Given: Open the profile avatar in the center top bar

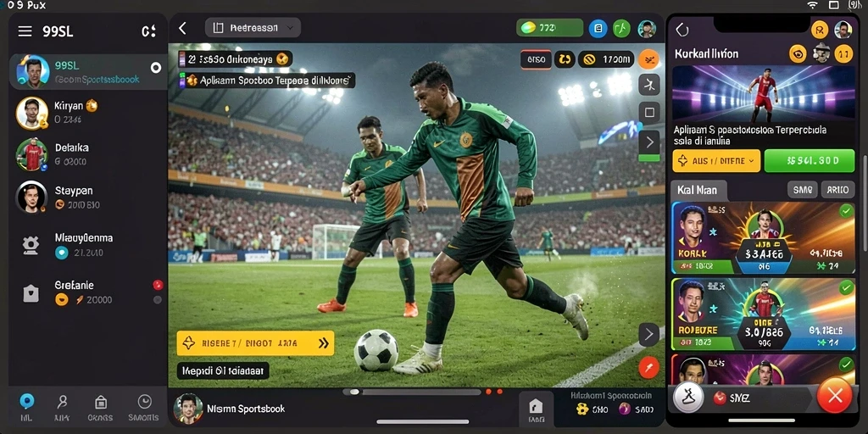Looking at the screenshot, I should (647, 29).
